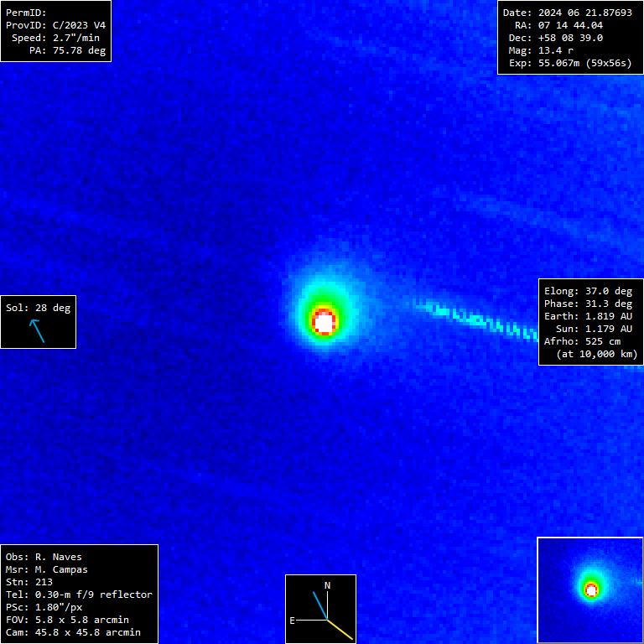Click the 'N' label on the compass
Image resolution: width=644 pixels, height=644 pixels.
tap(327, 585)
